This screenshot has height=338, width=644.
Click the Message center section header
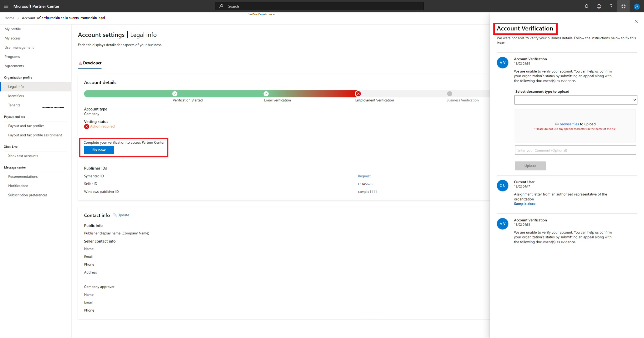pyautogui.click(x=15, y=167)
